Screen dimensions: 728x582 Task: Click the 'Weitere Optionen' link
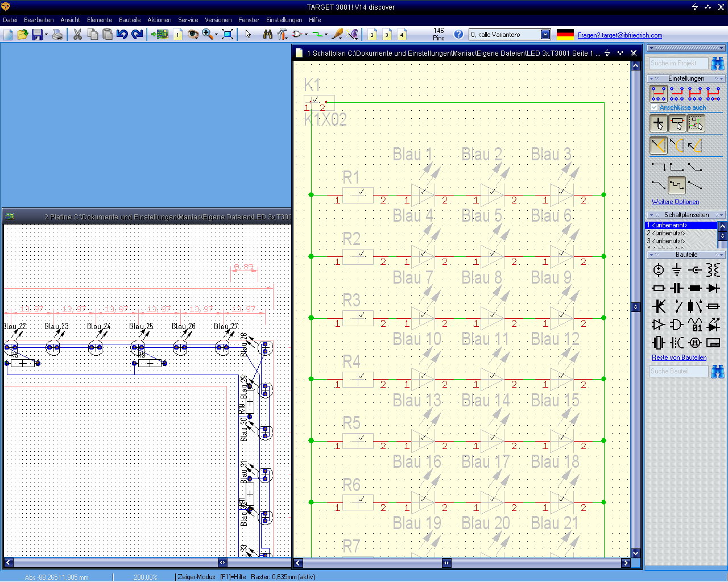[x=675, y=202]
